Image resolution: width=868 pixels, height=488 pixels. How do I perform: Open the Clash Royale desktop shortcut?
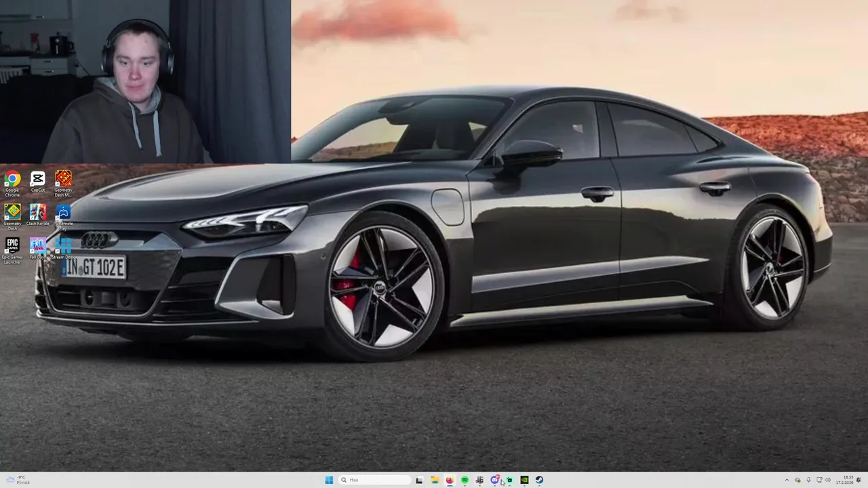click(38, 216)
